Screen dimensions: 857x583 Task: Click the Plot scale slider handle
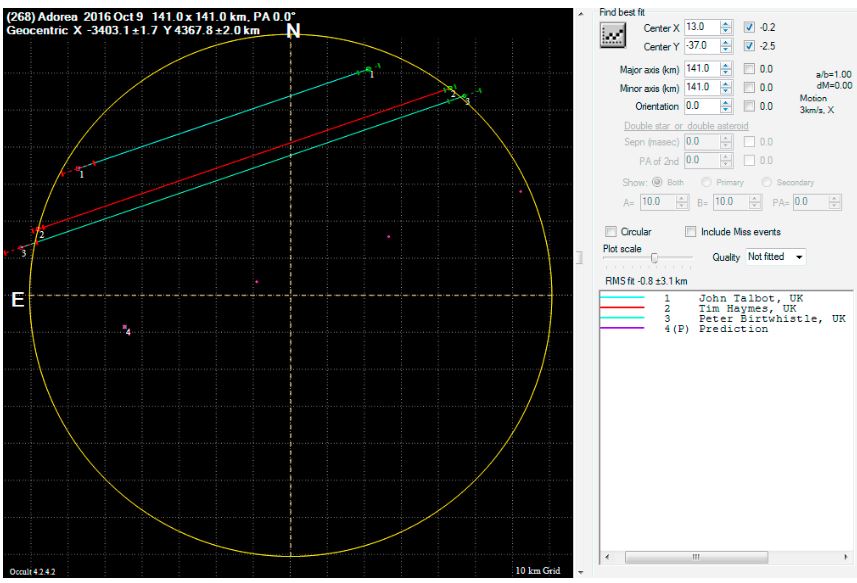click(652, 258)
